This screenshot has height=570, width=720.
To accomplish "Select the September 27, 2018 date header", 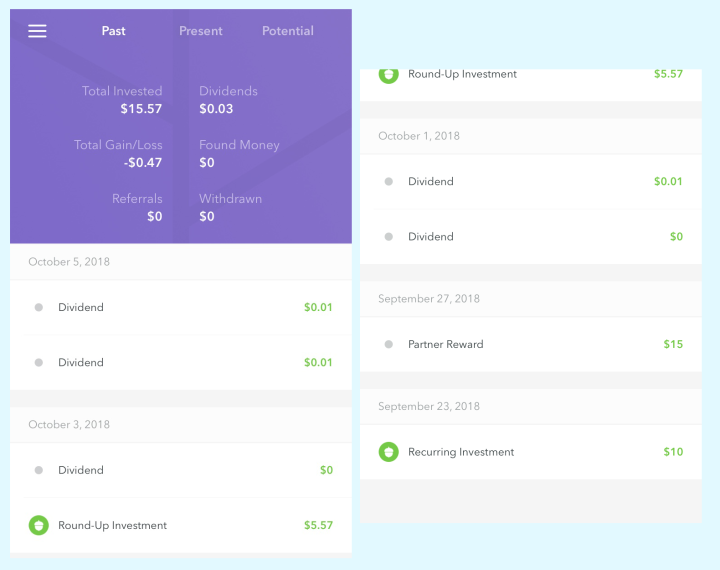I will click(531, 299).
